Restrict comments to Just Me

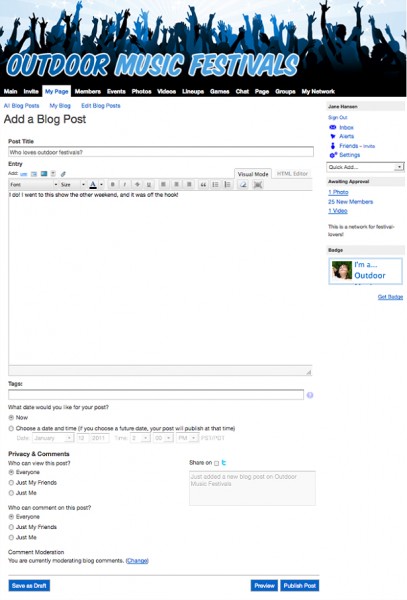coord(11,537)
